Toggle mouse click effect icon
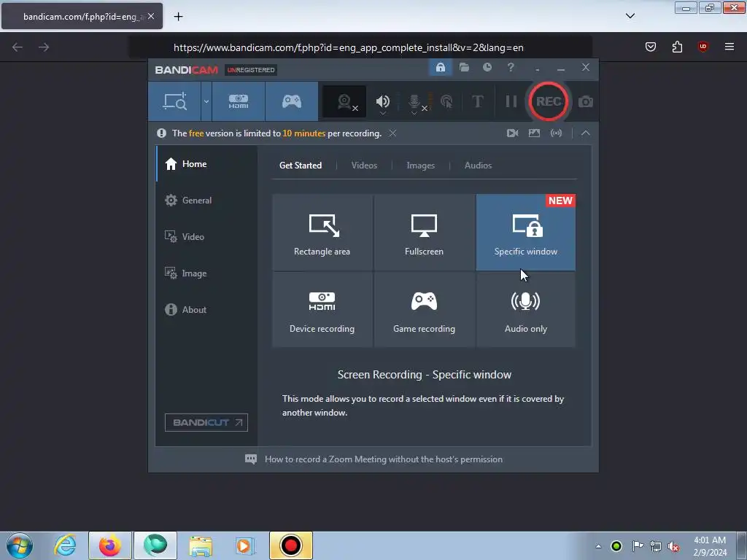This screenshot has width=747, height=560. point(446,101)
